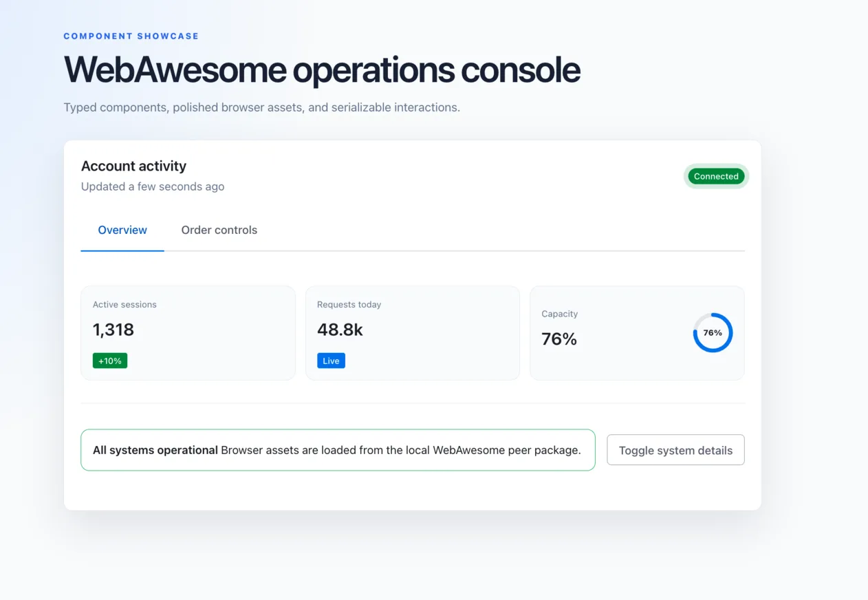Click the 'Typed components' subtitle text
This screenshot has height=600, width=868.
(261, 107)
